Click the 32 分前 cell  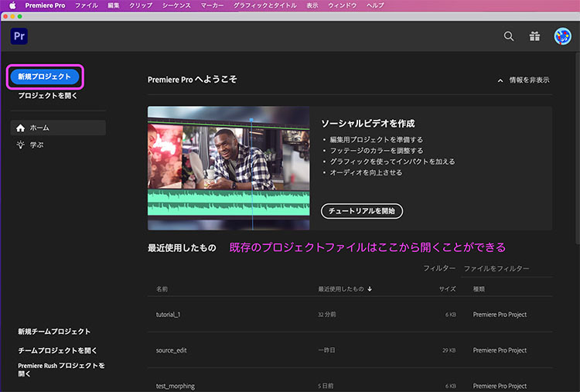pyautogui.click(x=327, y=315)
